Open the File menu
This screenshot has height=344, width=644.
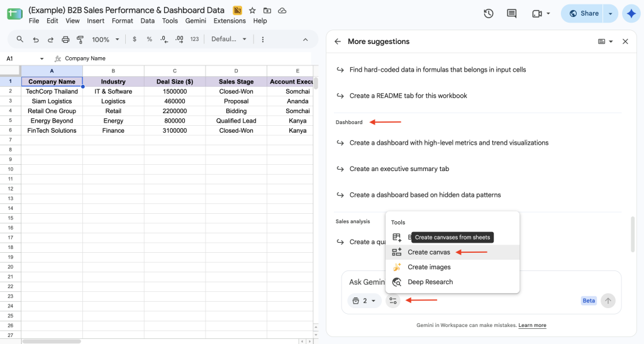[34, 21]
